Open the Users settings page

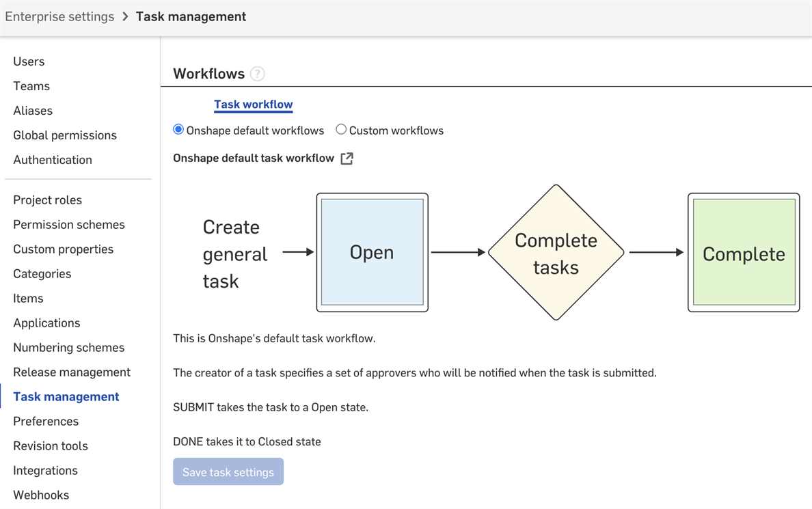coord(29,61)
